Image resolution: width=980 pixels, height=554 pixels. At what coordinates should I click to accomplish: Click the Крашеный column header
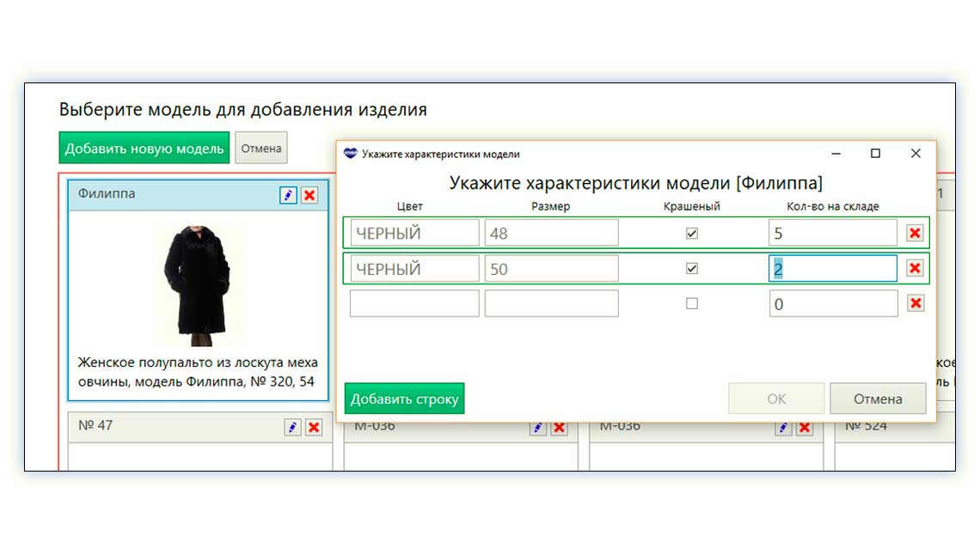point(692,206)
